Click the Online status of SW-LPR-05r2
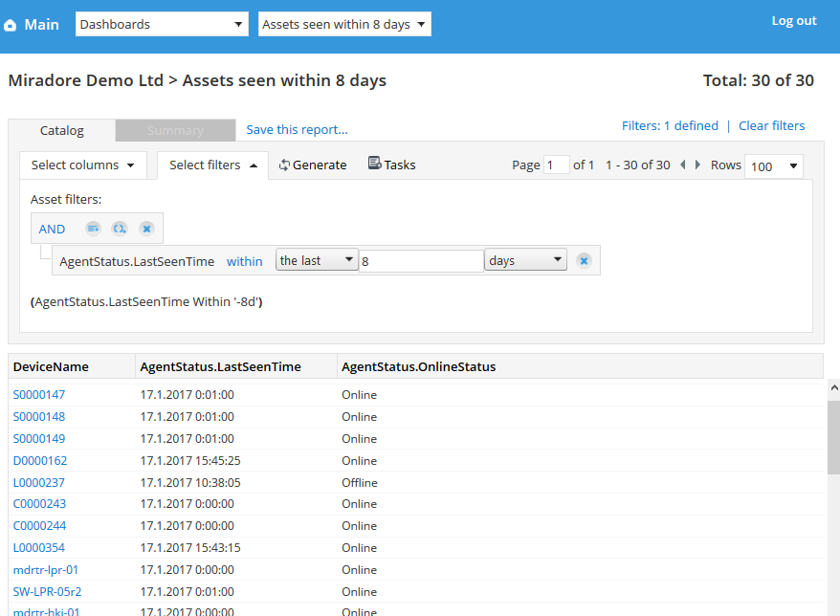Image resolution: width=840 pixels, height=616 pixels. [x=360, y=592]
